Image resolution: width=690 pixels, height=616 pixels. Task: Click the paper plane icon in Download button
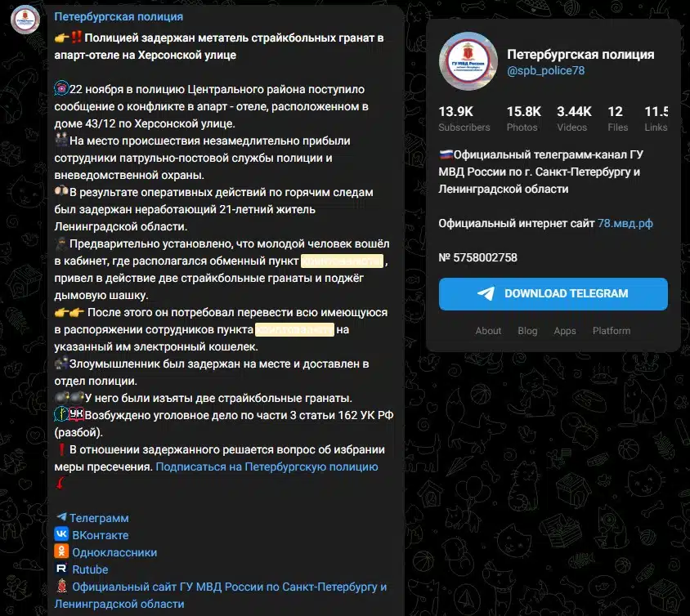tap(486, 294)
